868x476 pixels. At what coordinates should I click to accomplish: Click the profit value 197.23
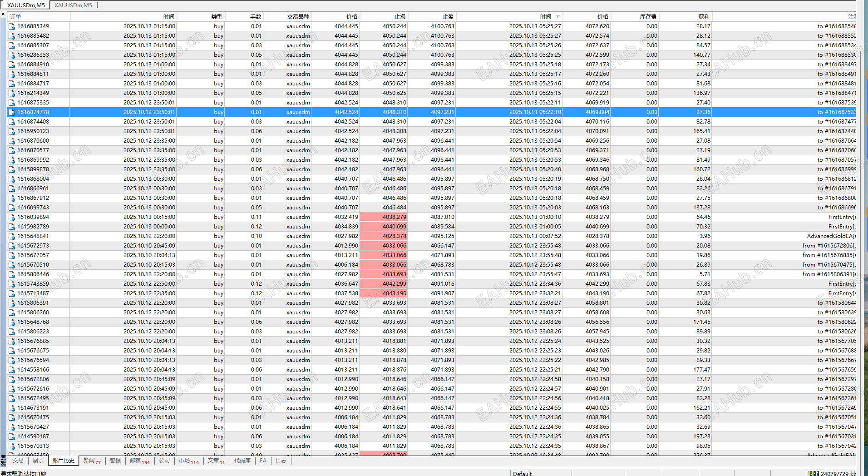point(702,436)
